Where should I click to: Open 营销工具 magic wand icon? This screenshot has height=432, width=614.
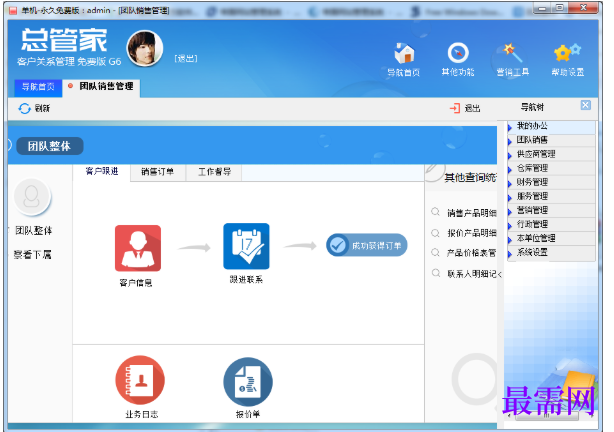tap(513, 53)
